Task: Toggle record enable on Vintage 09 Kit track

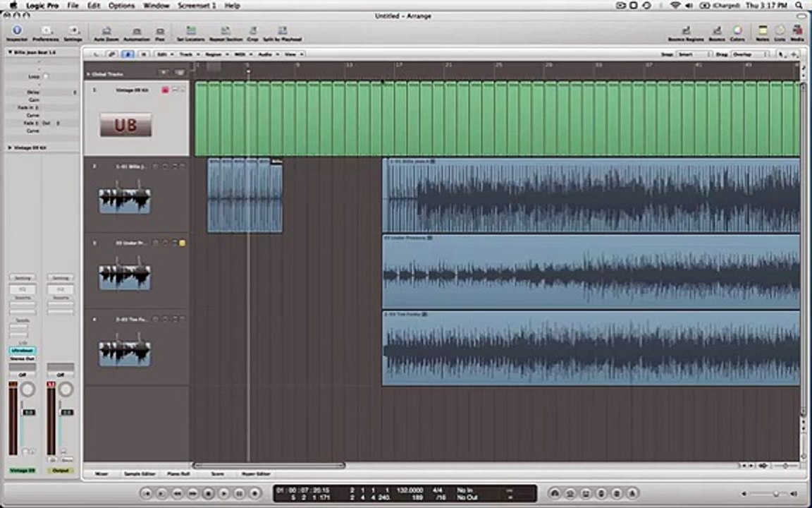Action: click(x=165, y=90)
